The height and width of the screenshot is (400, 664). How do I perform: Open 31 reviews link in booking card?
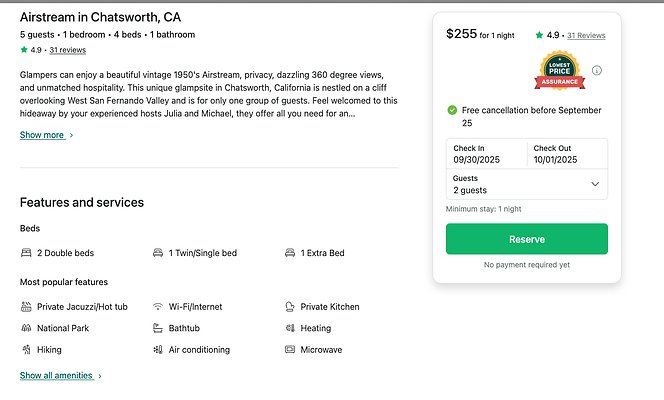tap(586, 35)
